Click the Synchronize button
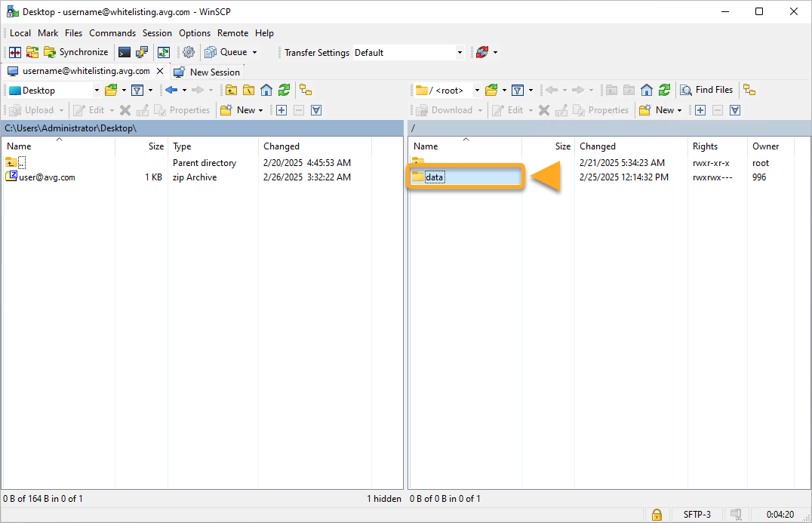 click(x=76, y=52)
